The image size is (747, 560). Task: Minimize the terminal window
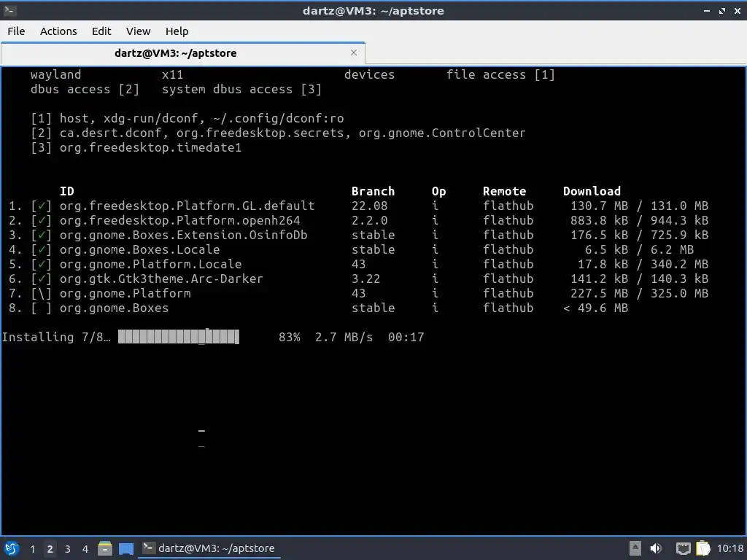coord(706,10)
